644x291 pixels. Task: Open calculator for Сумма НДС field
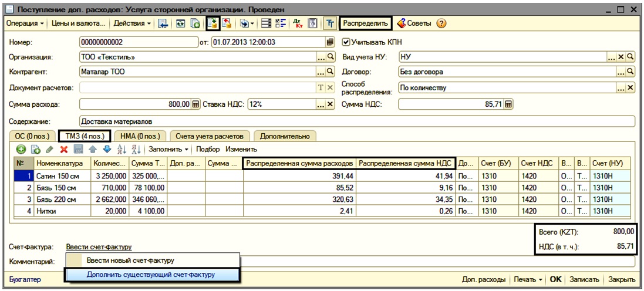click(x=508, y=104)
